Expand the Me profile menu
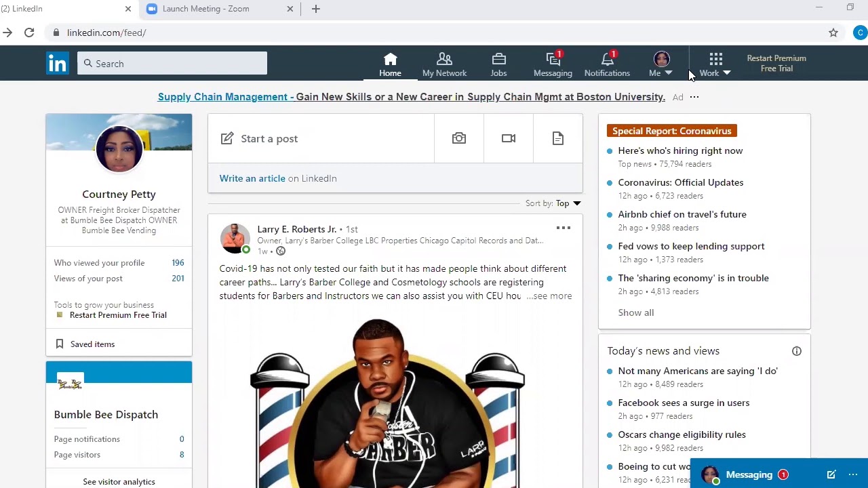Screen dimensions: 868x488 661,64
